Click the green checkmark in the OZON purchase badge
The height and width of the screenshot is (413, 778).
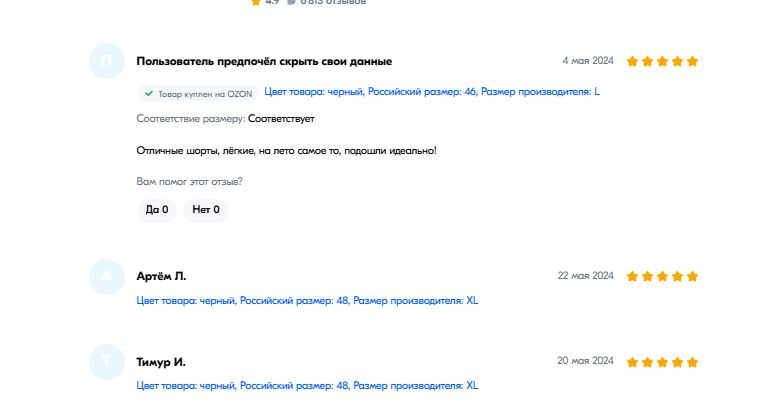point(149,93)
